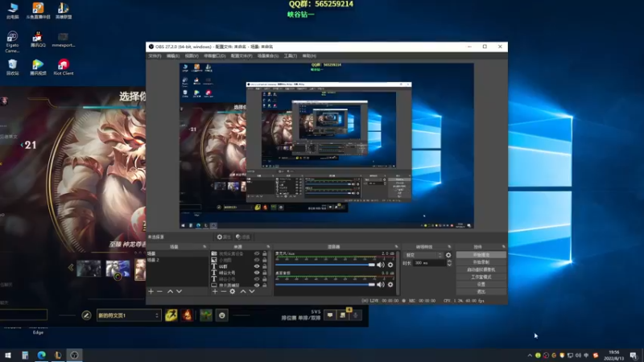Click the 工作室模式 studio mode button
This screenshot has width=644, height=362.
click(481, 277)
